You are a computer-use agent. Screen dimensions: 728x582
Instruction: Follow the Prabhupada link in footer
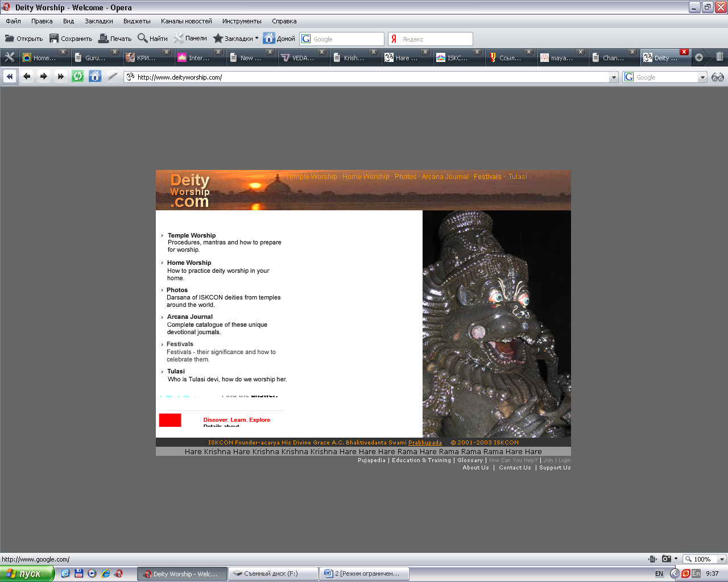pyautogui.click(x=425, y=442)
